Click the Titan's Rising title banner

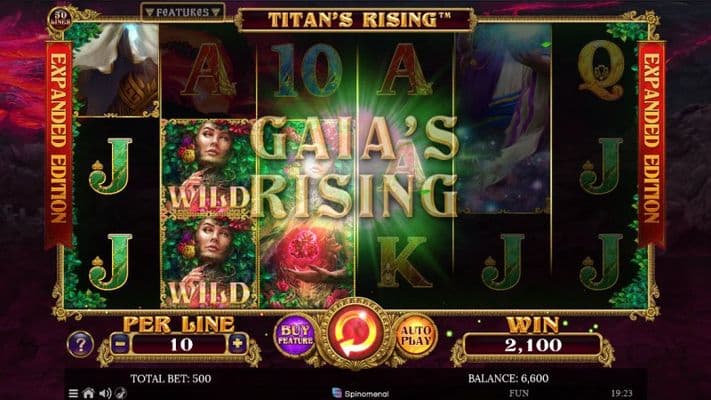tap(356, 20)
